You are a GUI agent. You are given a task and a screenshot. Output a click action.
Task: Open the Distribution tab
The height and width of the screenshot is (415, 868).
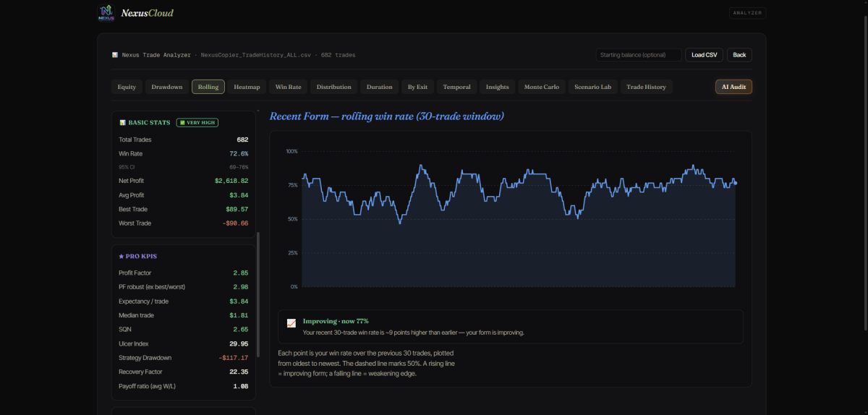pos(334,87)
